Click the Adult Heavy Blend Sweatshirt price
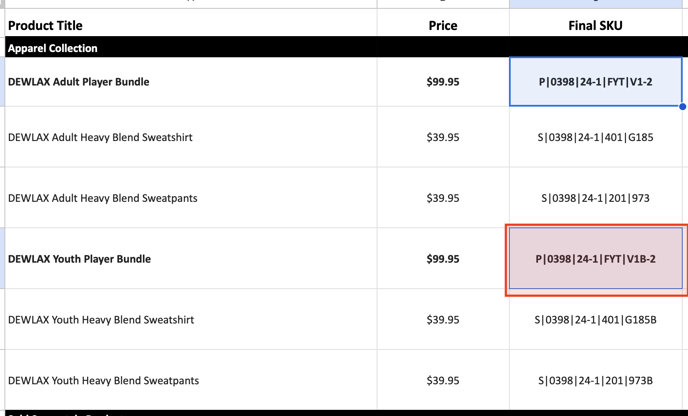 point(442,137)
